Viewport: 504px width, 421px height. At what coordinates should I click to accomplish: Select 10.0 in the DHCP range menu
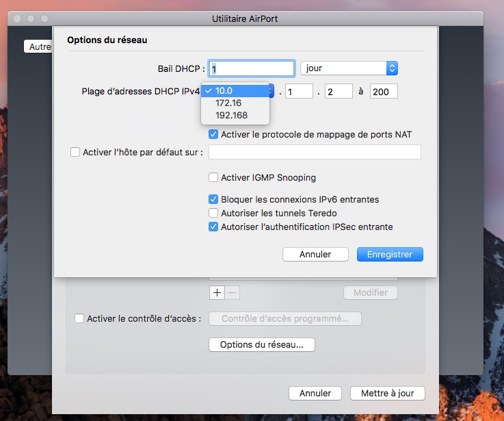click(235, 91)
